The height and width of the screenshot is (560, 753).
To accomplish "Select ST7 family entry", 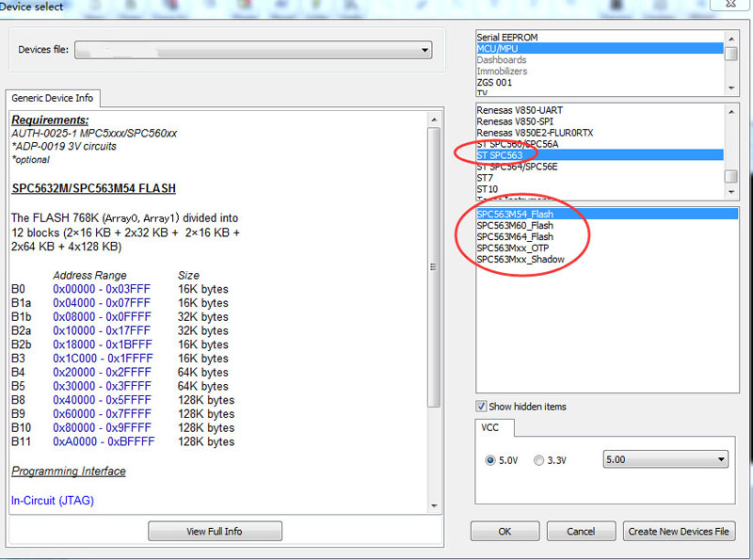I will 600,178.
